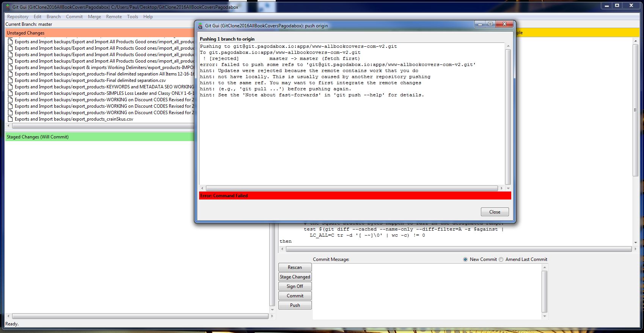Open the Merge menu
The image size is (644, 333).
94,17
